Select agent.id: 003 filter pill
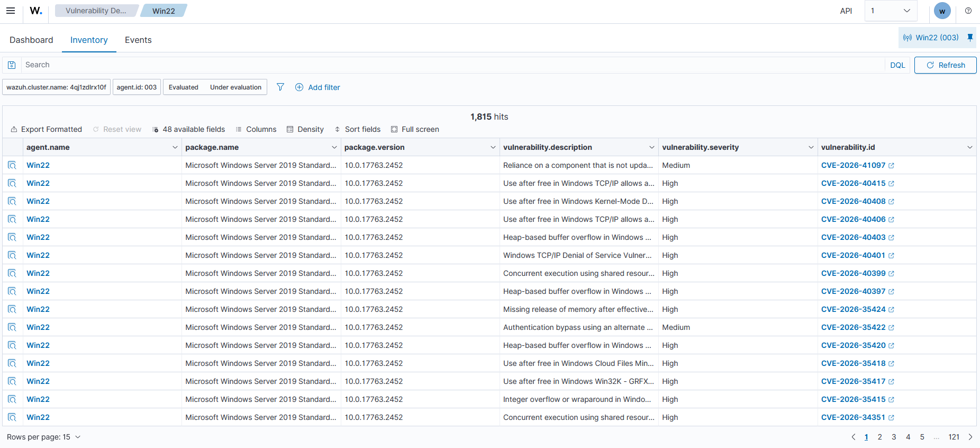The width and height of the screenshot is (980, 448). click(137, 87)
